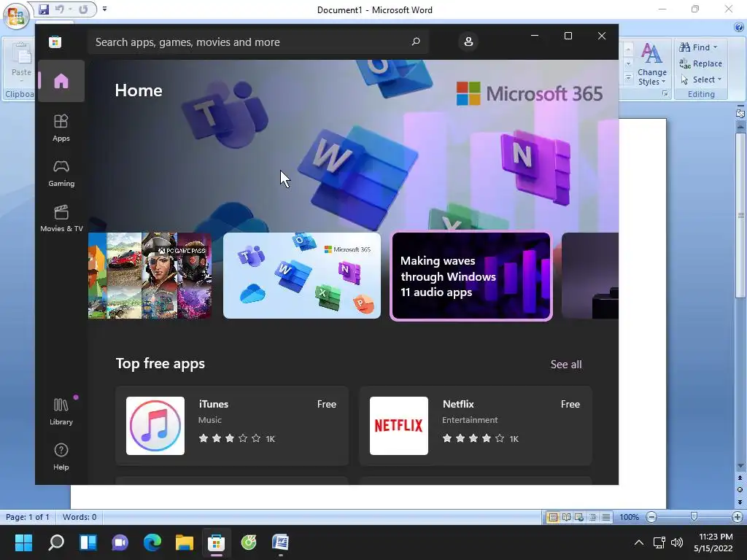Click the Paste button in Word
This screenshot has width=747, height=560.
coord(21,61)
